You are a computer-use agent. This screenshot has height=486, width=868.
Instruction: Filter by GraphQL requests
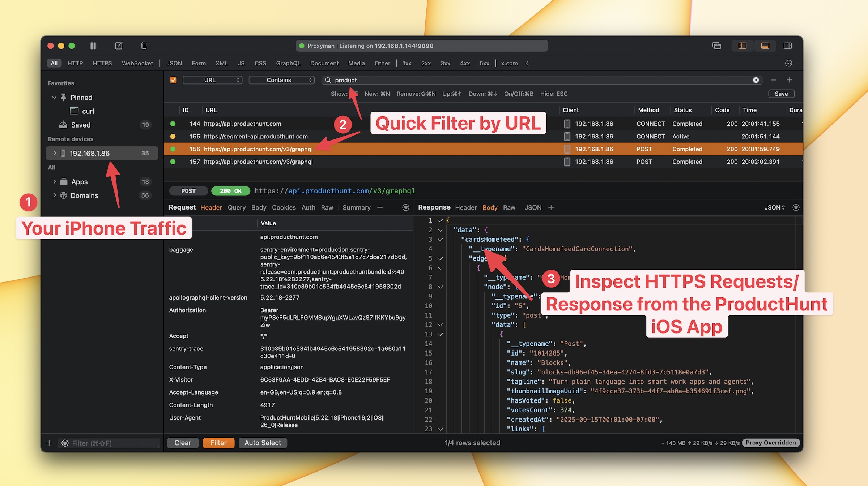click(288, 63)
